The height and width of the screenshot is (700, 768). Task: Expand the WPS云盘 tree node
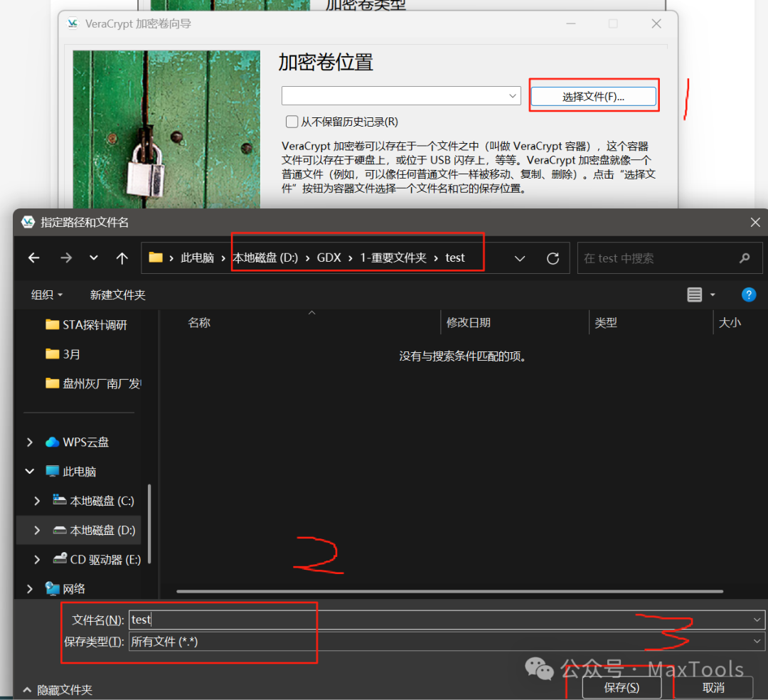[29, 442]
